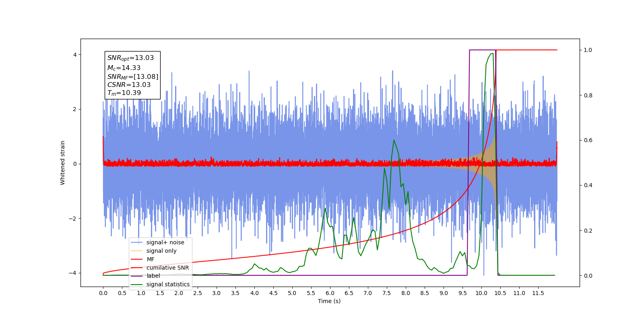The height and width of the screenshot is (322, 644).
Task: Click the right y-axis tick label 0.2
Action: coord(588,231)
